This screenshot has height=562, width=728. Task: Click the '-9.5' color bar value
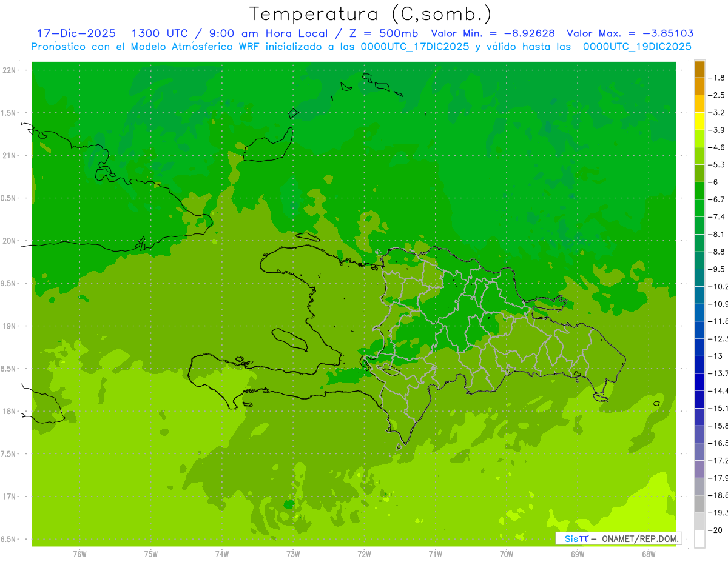(x=716, y=269)
